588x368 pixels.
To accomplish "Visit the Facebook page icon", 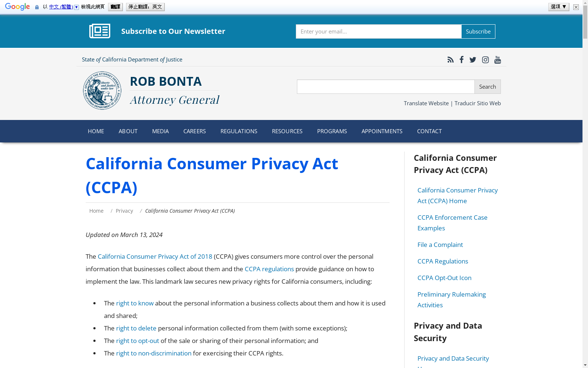I will point(462,60).
